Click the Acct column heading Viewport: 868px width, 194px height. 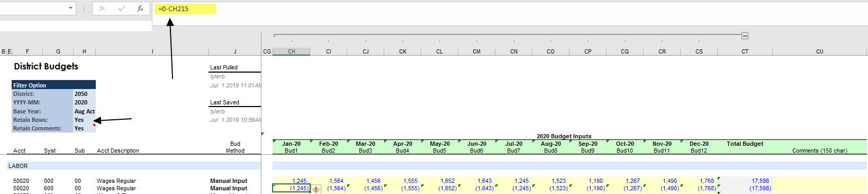(x=20, y=151)
